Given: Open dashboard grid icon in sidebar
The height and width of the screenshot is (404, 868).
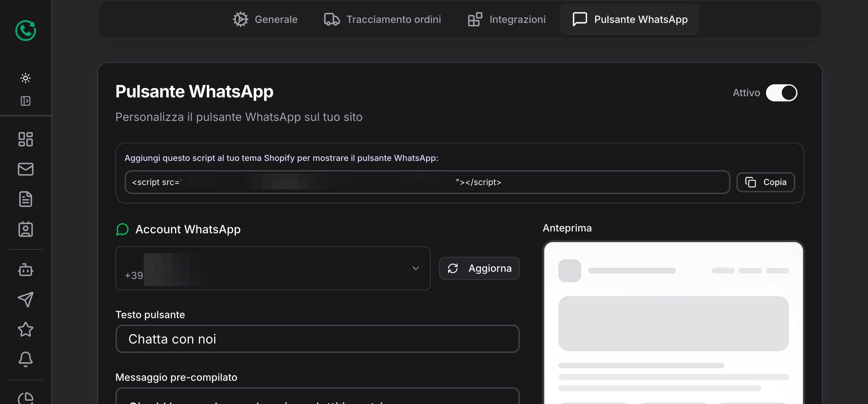Looking at the screenshot, I should (x=26, y=139).
